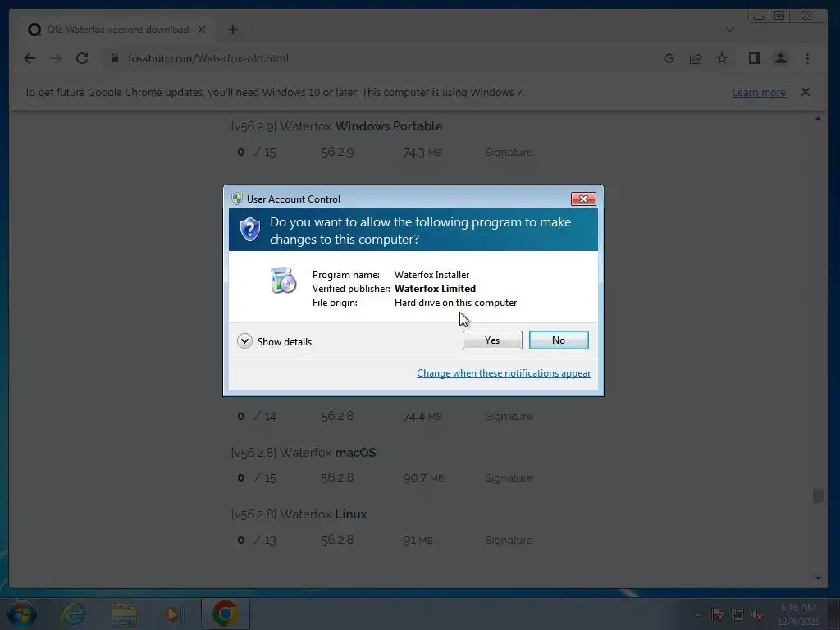This screenshot has width=840, height=630.
Task: Click the site lock icon
Action: pyautogui.click(x=114, y=58)
